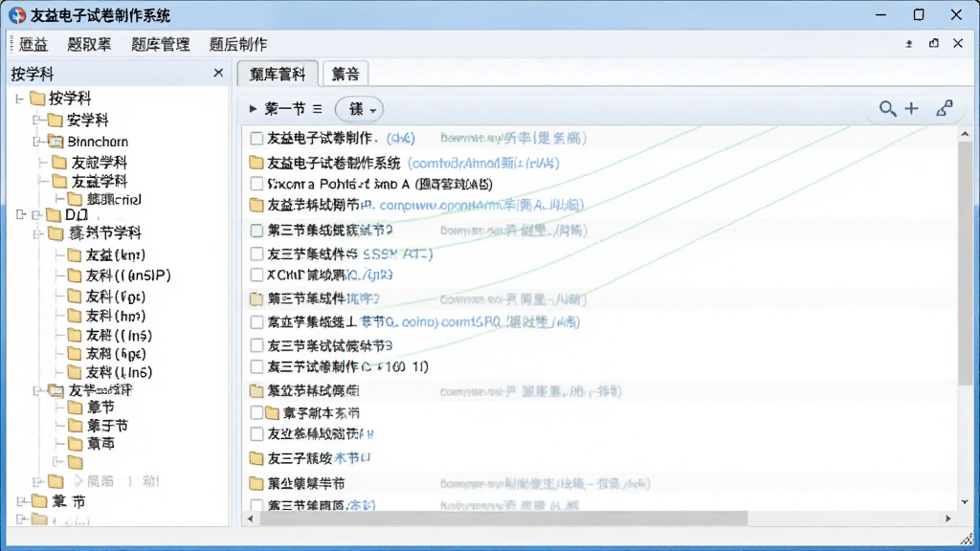Click the play triangle before 第一节
This screenshot has width=980, height=551.
coord(253,109)
